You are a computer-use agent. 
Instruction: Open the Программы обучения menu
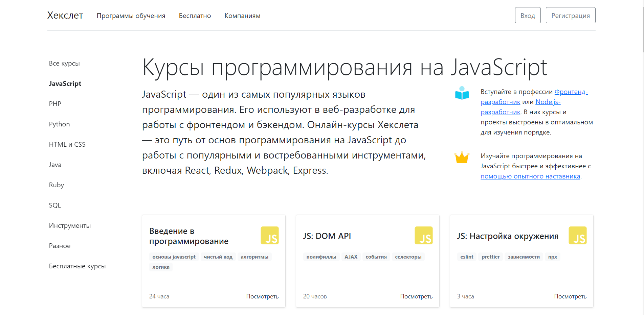(131, 16)
